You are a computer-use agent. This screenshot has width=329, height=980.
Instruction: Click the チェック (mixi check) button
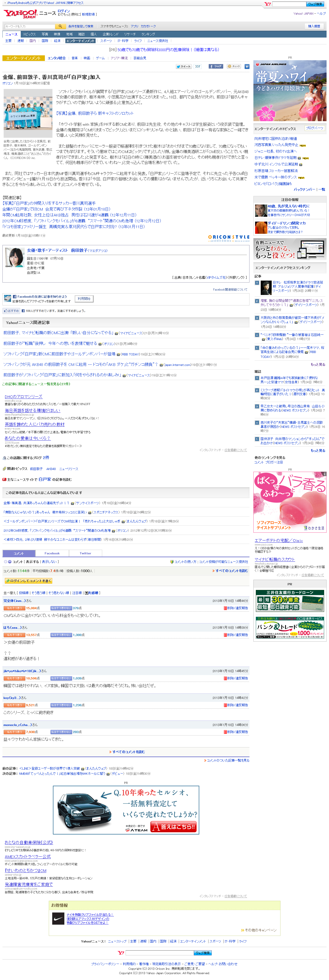[234, 66]
